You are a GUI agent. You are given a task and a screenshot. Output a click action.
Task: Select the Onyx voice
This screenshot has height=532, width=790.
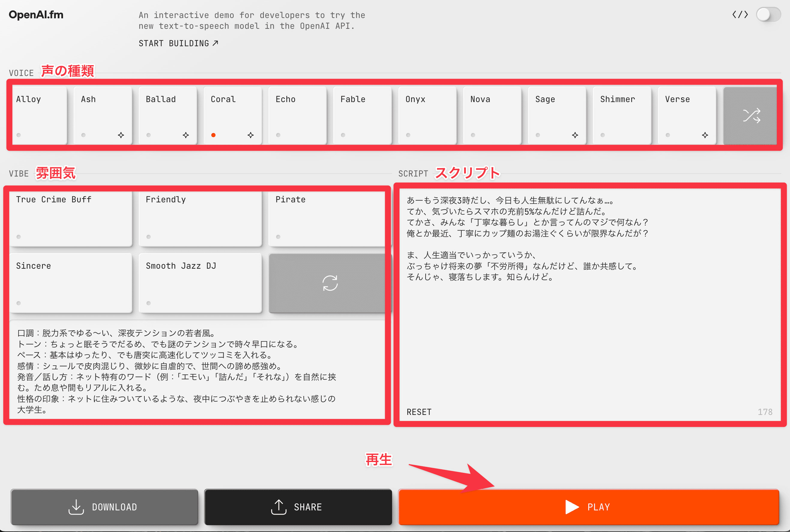[427, 115]
